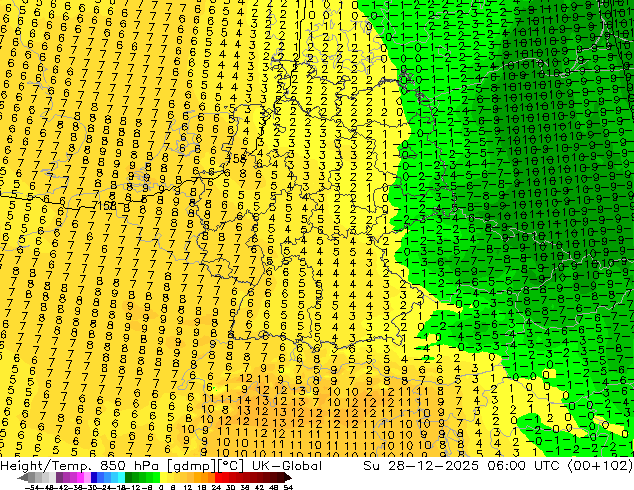This screenshot has height=490, width=634.
Task: Click the bright red legend swatch
Action: click(x=218, y=477)
